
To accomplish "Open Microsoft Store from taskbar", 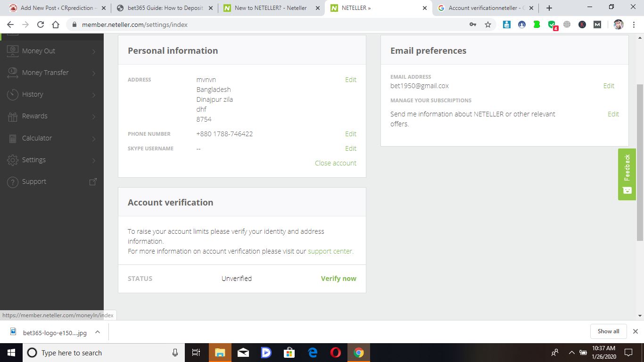I will 289,353.
